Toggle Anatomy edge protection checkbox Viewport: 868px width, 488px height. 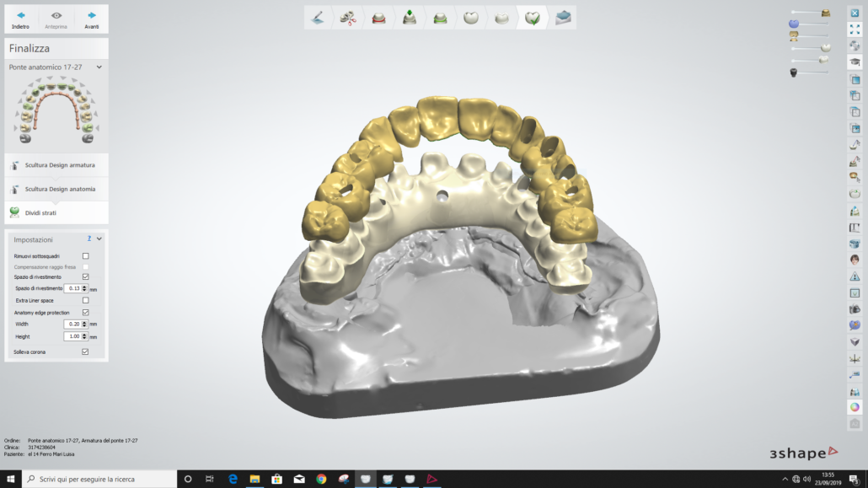click(x=85, y=312)
